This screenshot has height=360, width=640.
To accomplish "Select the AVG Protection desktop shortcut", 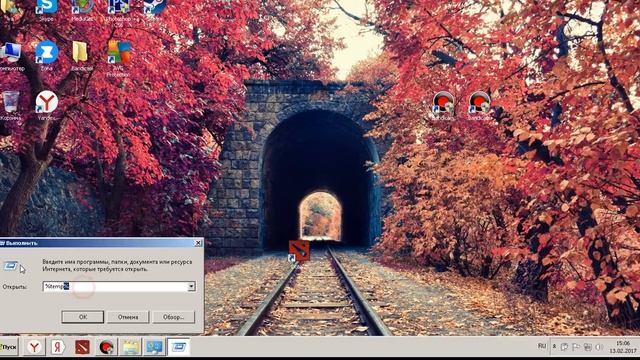I will pyautogui.click(x=119, y=58).
